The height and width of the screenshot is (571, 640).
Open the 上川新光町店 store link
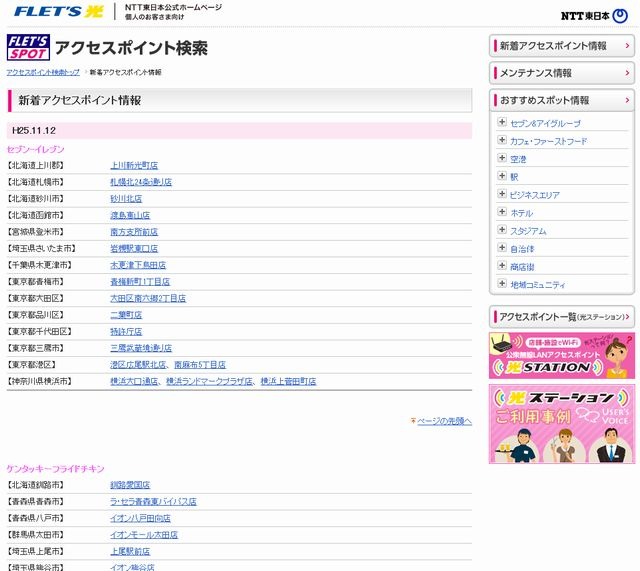coord(134,165)
